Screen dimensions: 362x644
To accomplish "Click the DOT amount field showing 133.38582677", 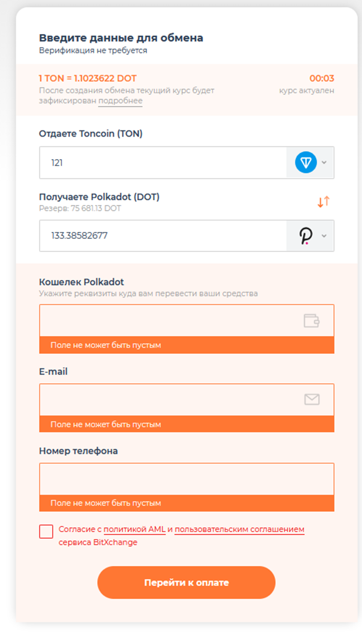I will tap(163, 236).
